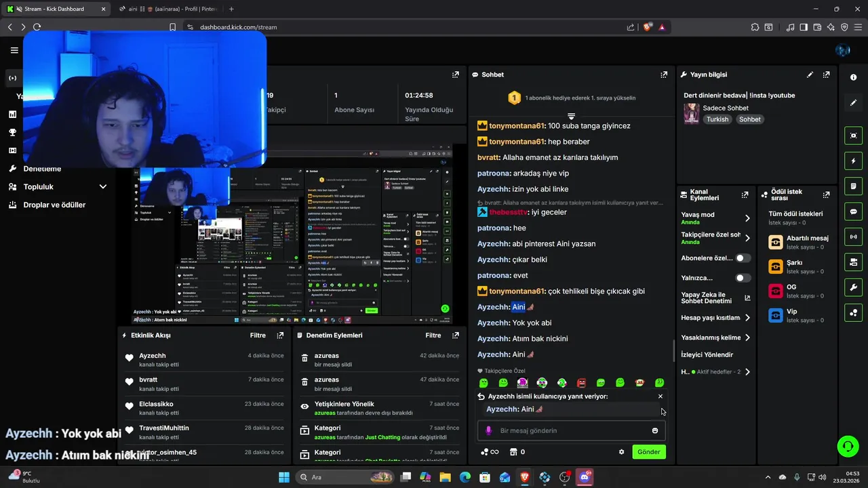This screenshot has width=868, height=488.
Task: Click the chat bubble icon in right sidebar
Action: tap(853, 211)
